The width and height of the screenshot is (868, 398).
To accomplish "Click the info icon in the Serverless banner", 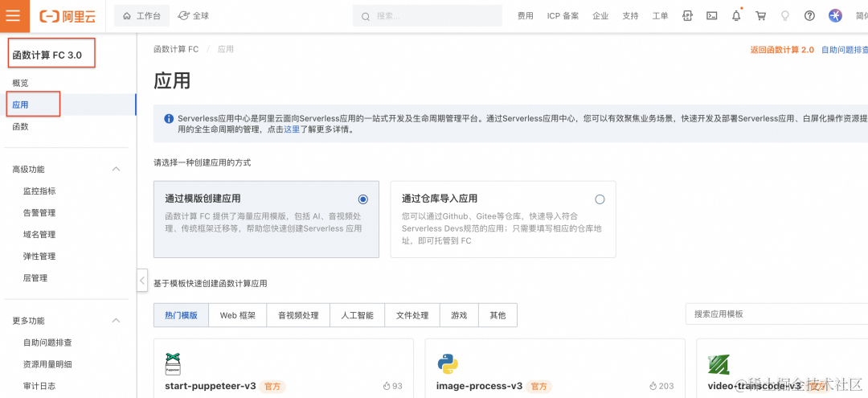I will coord(169,119).
